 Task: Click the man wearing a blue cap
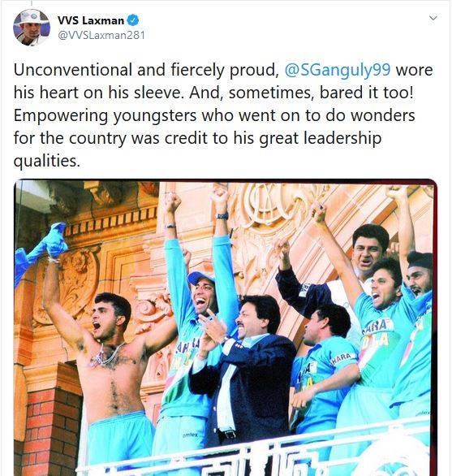202,293
